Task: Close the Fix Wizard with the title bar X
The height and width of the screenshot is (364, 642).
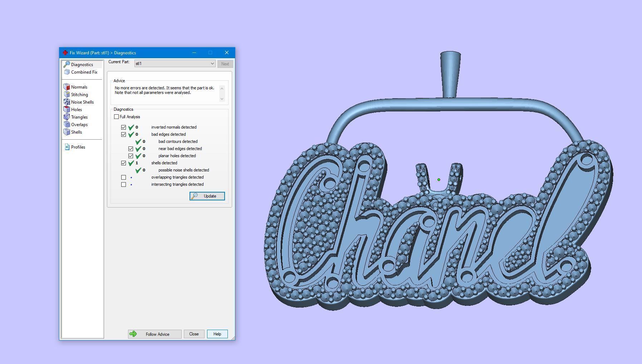Action: (x=227, y=53)
